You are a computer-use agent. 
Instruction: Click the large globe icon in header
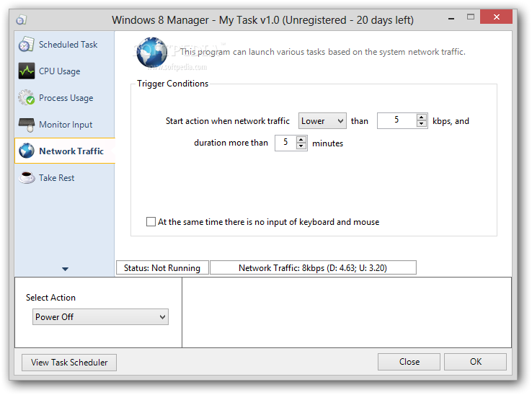(151, 53)
